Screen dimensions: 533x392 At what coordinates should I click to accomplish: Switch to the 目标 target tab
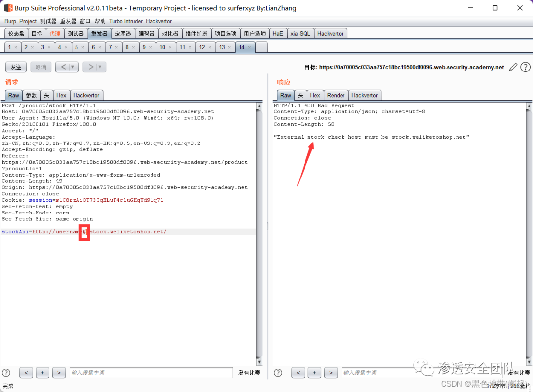(x=37, y=34)
